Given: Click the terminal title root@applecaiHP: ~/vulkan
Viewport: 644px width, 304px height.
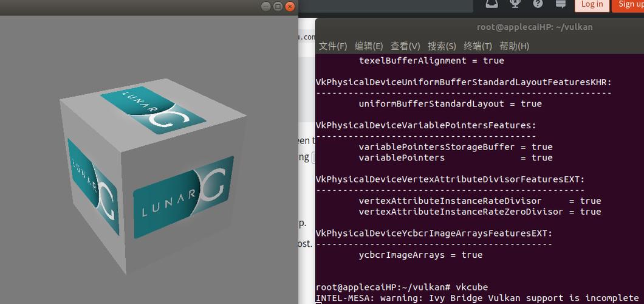Looking at the screenshot, I should pos(535,27).
